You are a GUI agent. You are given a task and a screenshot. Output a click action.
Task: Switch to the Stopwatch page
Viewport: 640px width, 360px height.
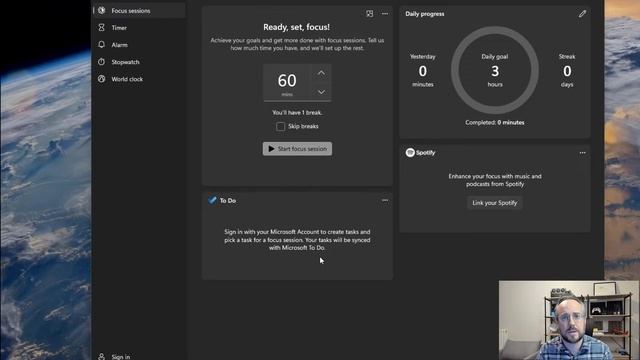click(x=139, y=62)
